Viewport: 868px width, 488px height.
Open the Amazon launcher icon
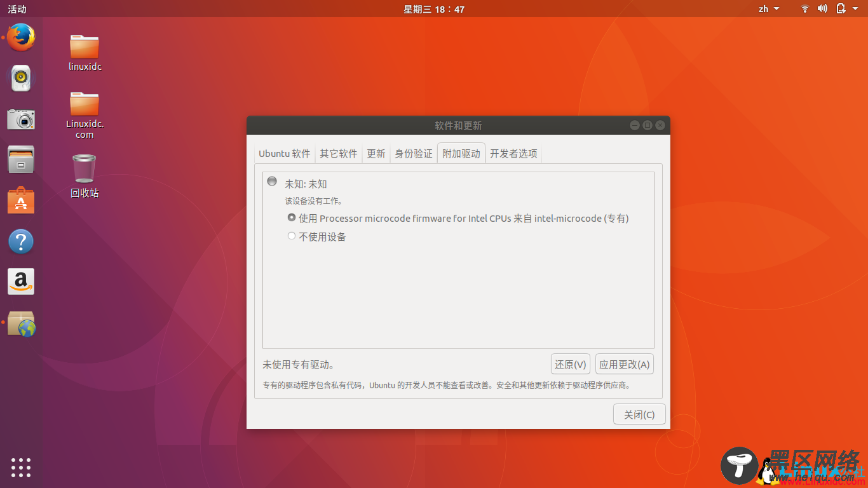[x=21, y=281]
